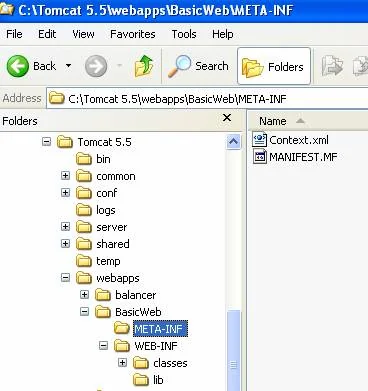
Task: Collapse the BasicWeb folder node
Action: 84,312
